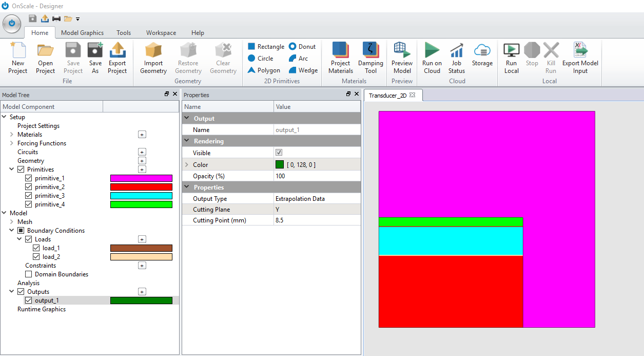Open the Help ribbon tab
Viewport: 644px width, 356px height.
tap(198, 33)
